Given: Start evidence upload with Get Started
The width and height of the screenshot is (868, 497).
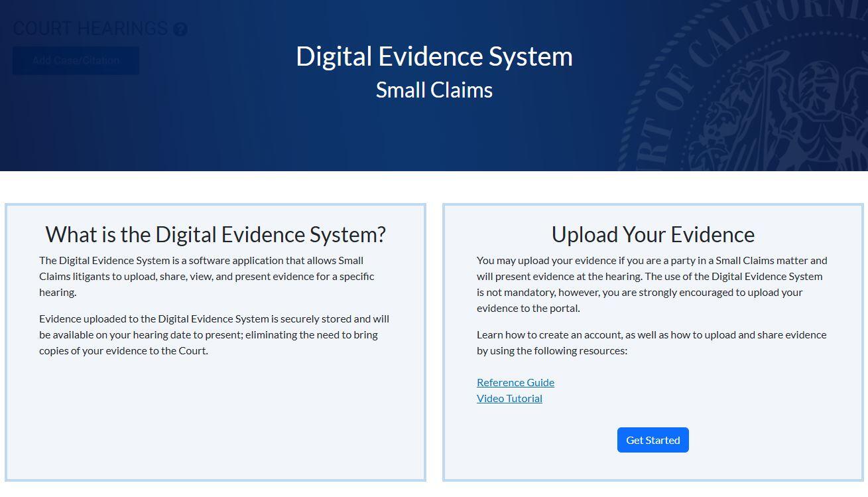Looking at the screenshot, I should [x=652, y=439].
